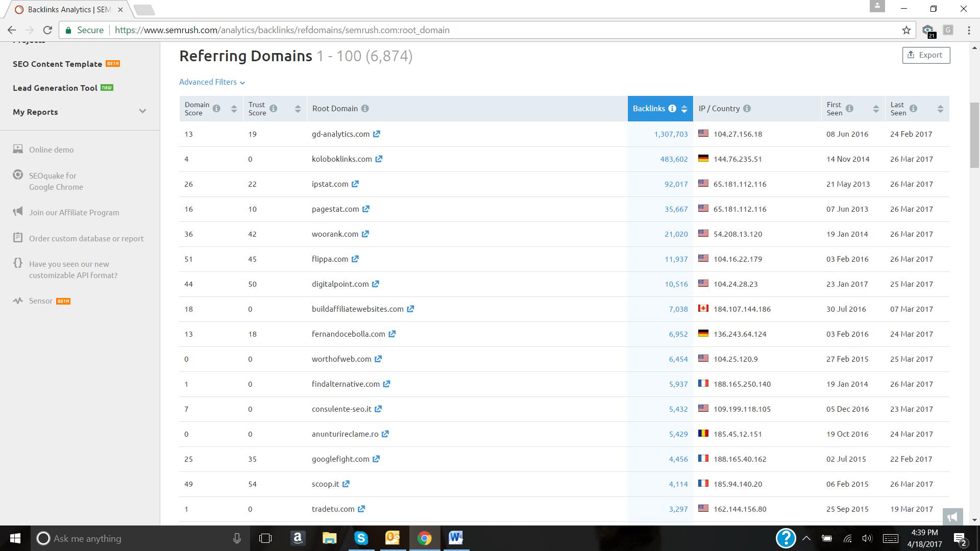Open 483,602 backlinks for koloboklinks.com
The image size is (980, 551).
click(674, 159)
